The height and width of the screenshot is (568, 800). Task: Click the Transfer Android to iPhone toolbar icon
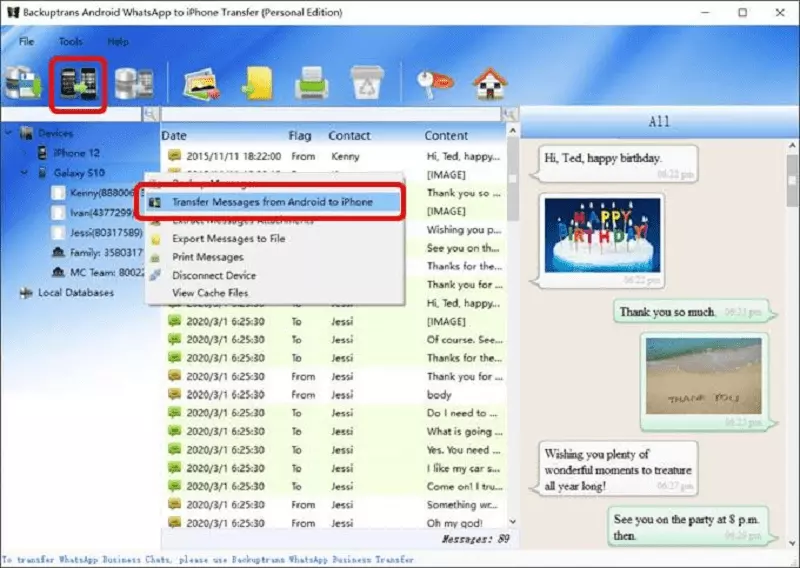78,84
